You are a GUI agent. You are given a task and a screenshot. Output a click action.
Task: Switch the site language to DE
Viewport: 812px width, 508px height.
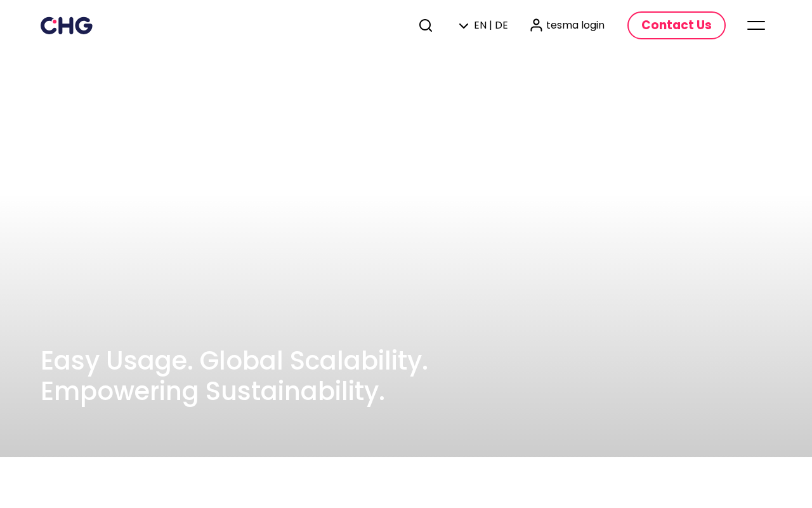[x=501, y=25]
